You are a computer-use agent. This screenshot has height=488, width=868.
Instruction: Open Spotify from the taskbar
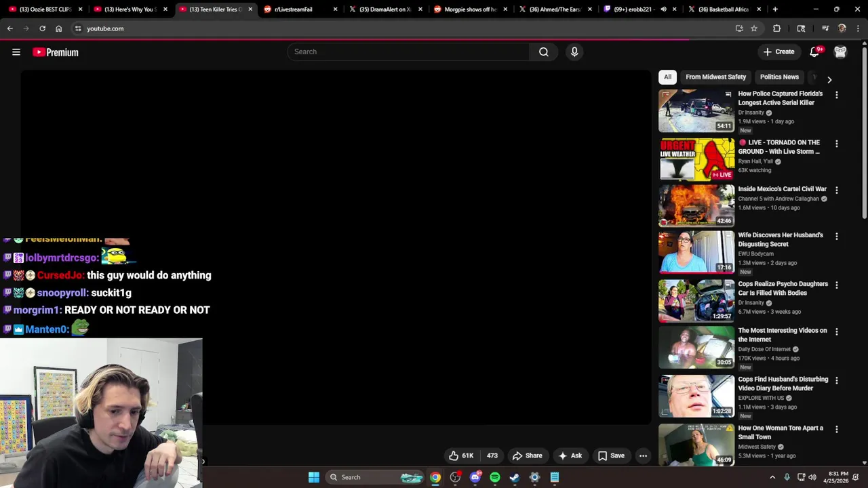click(x=495, y=477)
